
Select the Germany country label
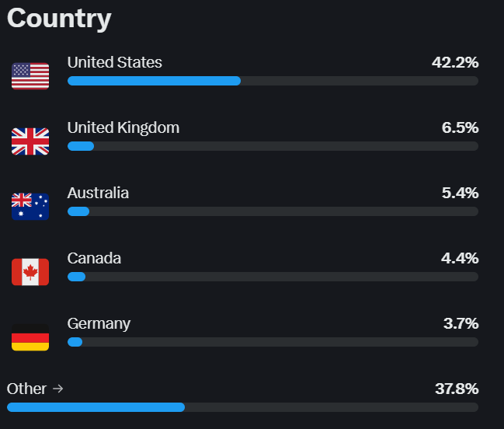pos(99,323)
